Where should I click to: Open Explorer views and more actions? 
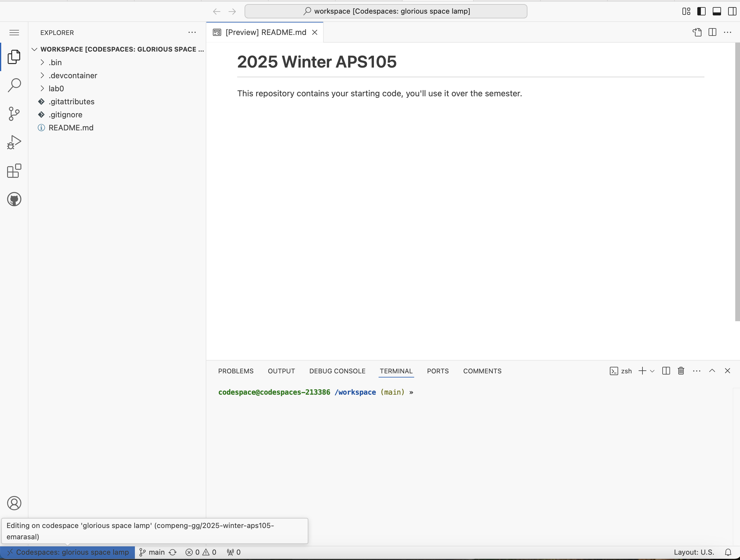[192, 32]
